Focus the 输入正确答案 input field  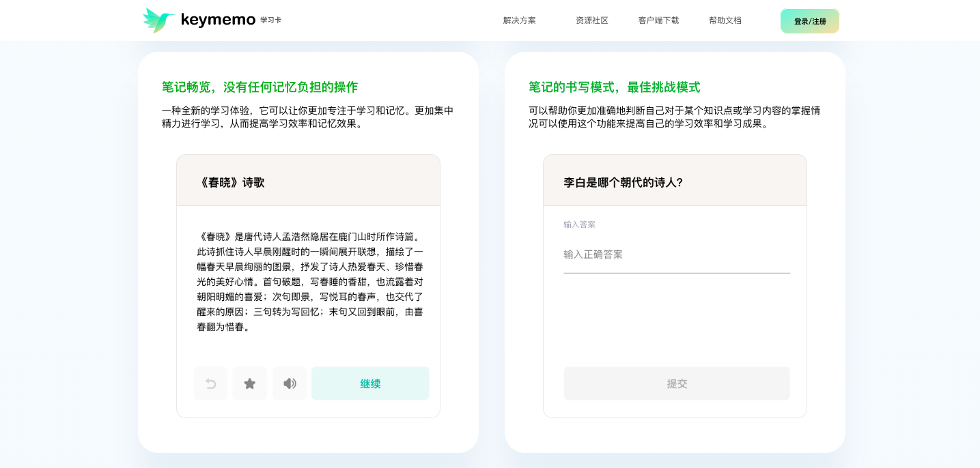tap(676, 255)
